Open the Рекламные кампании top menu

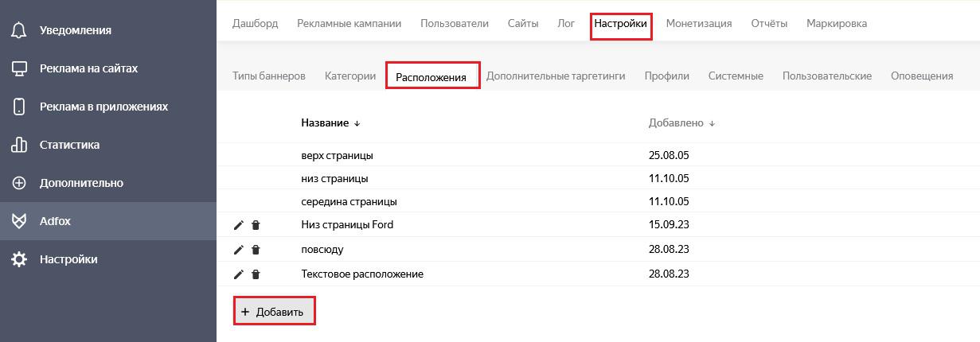[349, 23]
